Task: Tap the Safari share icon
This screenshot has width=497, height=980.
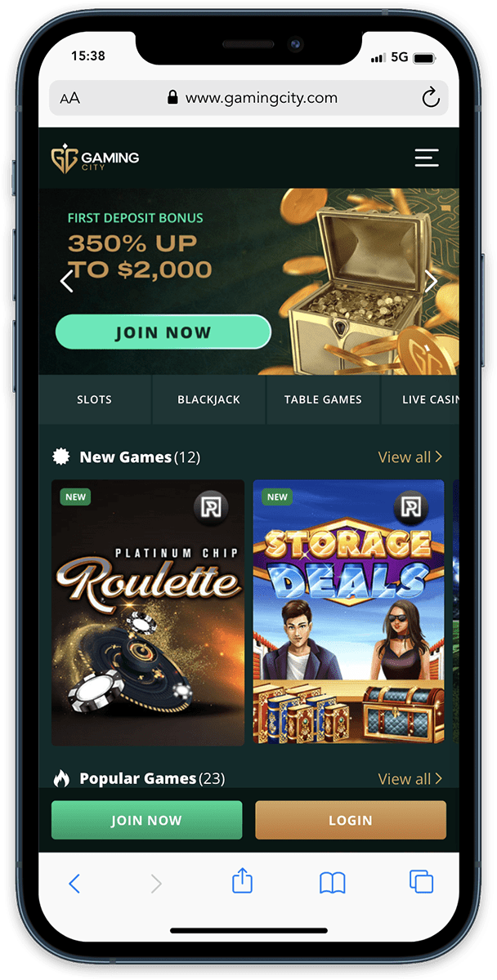Action: pos(243,881)
